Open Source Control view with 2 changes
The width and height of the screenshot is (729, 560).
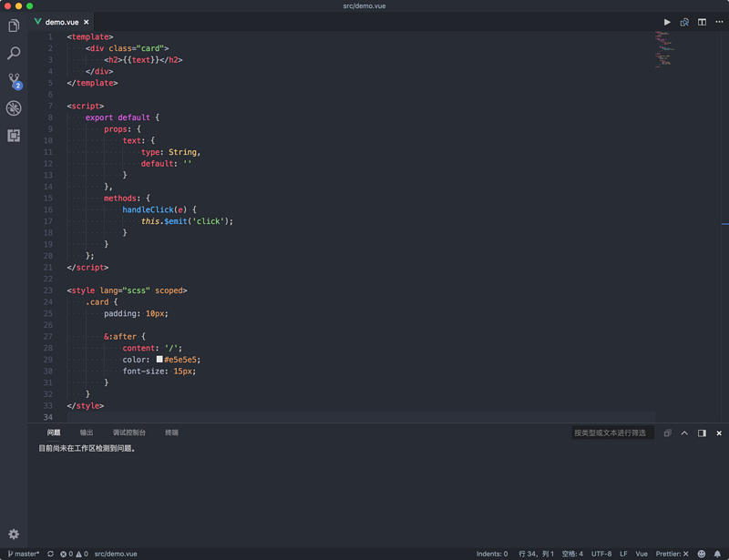[15, 81]
